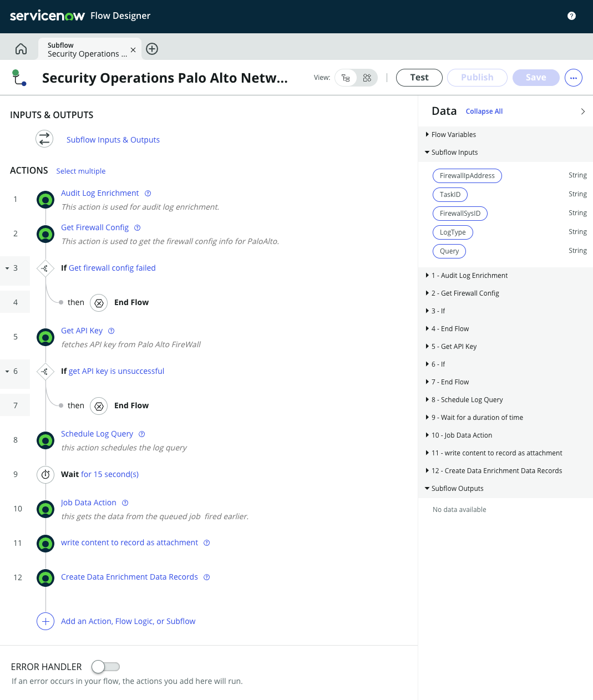Collapse step 6 If block
Image resolution: width=593 pixels, height=700 pixels.
pos(7,372)
